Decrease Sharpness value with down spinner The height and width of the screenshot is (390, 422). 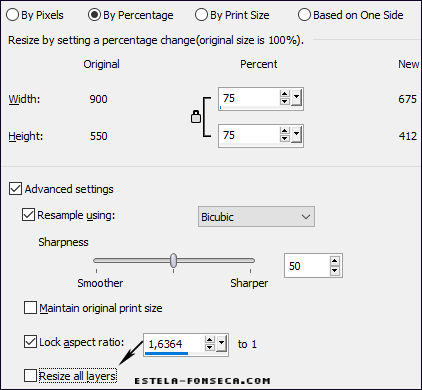(x=335, y=270)
